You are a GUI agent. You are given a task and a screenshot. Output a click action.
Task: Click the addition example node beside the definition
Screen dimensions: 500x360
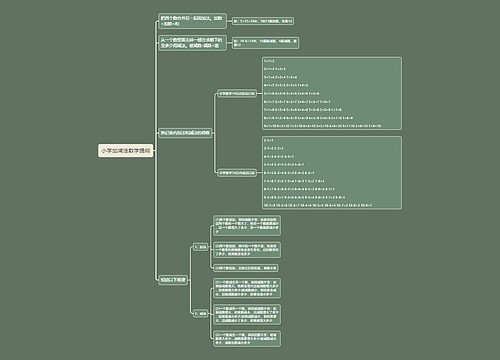point(263,21)
